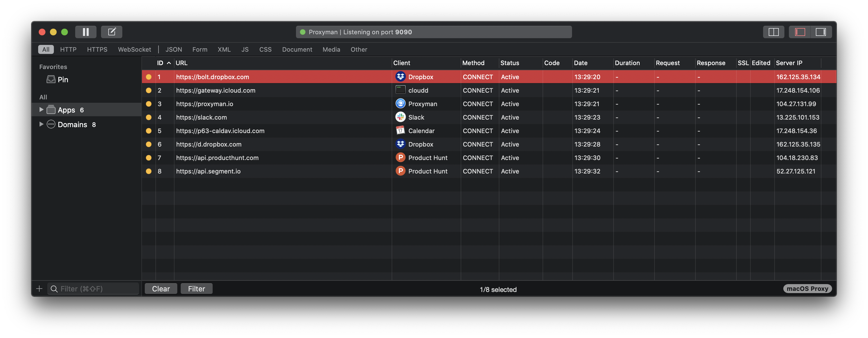Expand the Apps group in the sidebar

pyautogui.click(x=41, y=109)
